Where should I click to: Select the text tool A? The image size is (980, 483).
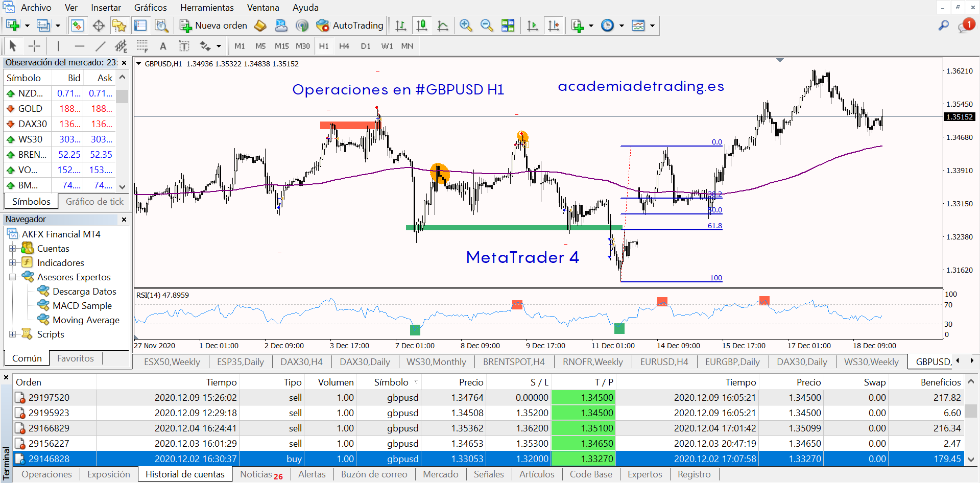[163, 46]
